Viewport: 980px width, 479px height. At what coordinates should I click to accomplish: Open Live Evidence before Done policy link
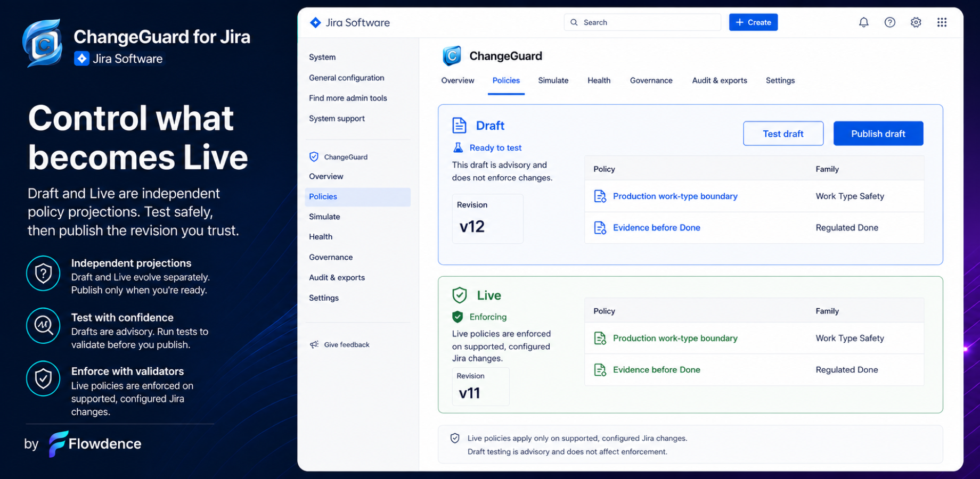tap(657, 370)
